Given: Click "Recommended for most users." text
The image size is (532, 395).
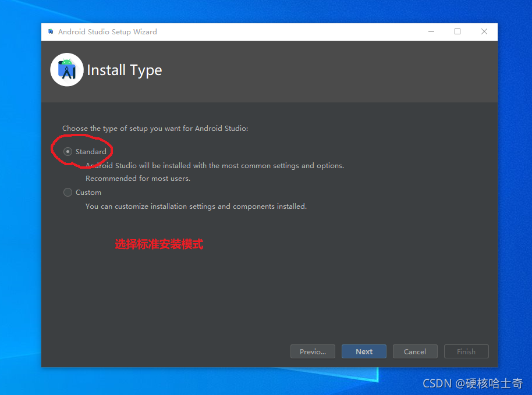Looking at the screenshot, I should [138, 179].
